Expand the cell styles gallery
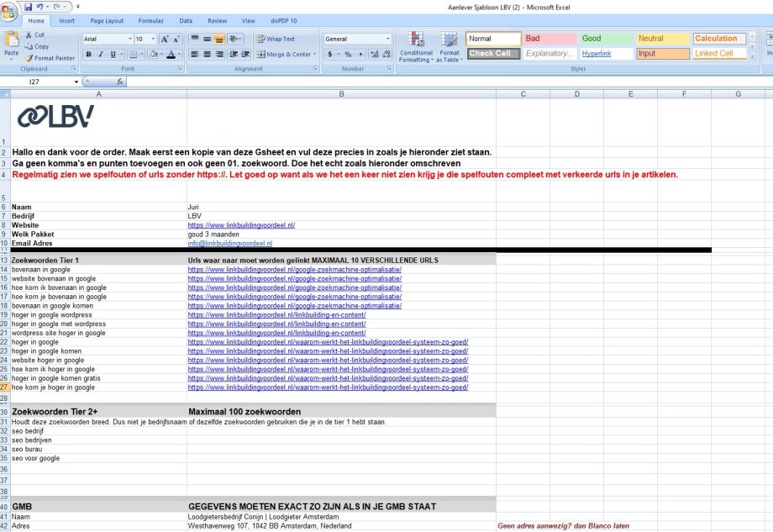This screenshot has height=532, width=773. point(752,56)
